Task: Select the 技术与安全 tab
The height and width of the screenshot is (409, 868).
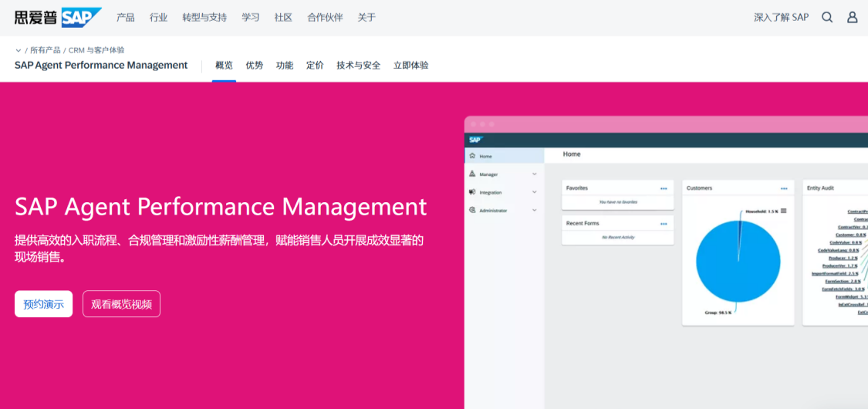Action: [359, 66]
